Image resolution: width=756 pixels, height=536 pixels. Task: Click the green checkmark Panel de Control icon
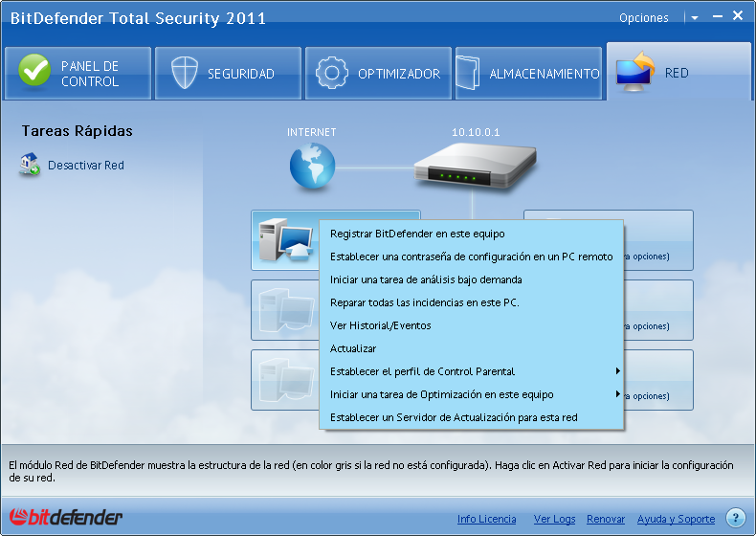[34, 73]
